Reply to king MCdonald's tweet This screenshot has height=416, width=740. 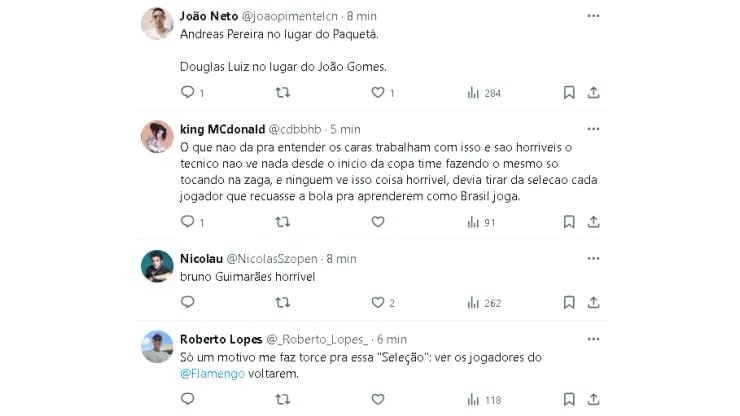coord(187,222)
